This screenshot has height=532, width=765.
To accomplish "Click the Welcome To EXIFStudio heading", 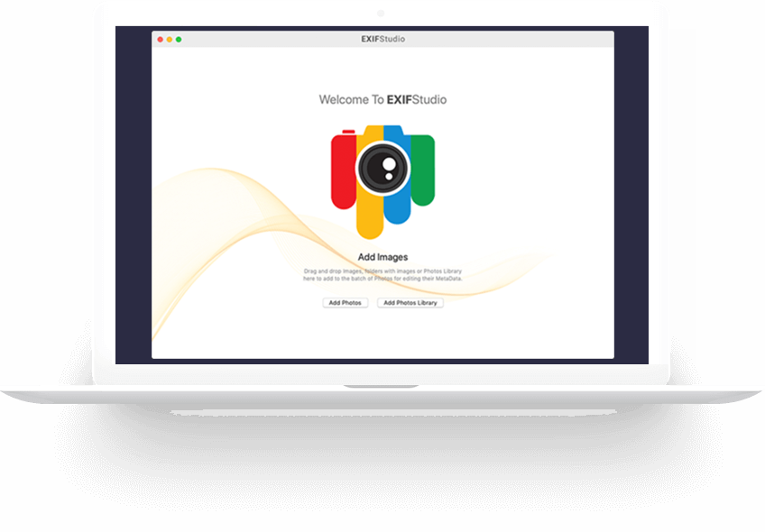I will click(x=382, y=100).
